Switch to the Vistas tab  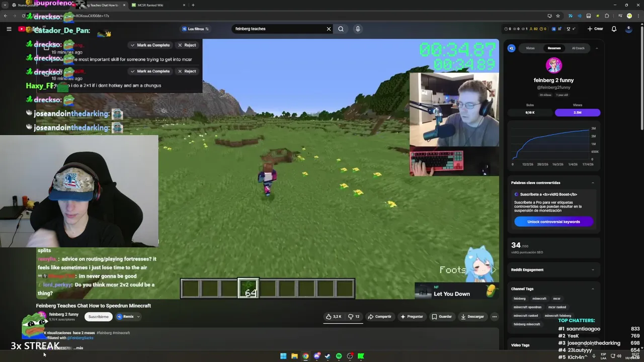tap(530, 48)
